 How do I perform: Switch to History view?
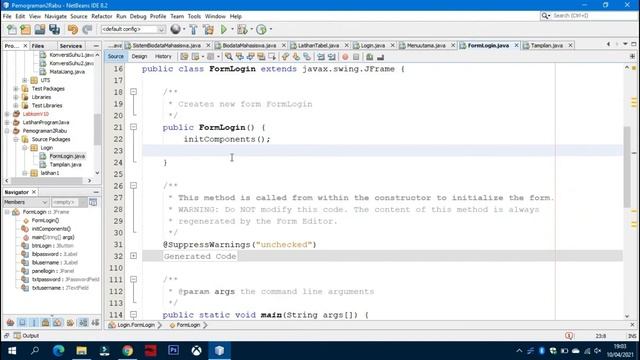click(x=163, y=57)
